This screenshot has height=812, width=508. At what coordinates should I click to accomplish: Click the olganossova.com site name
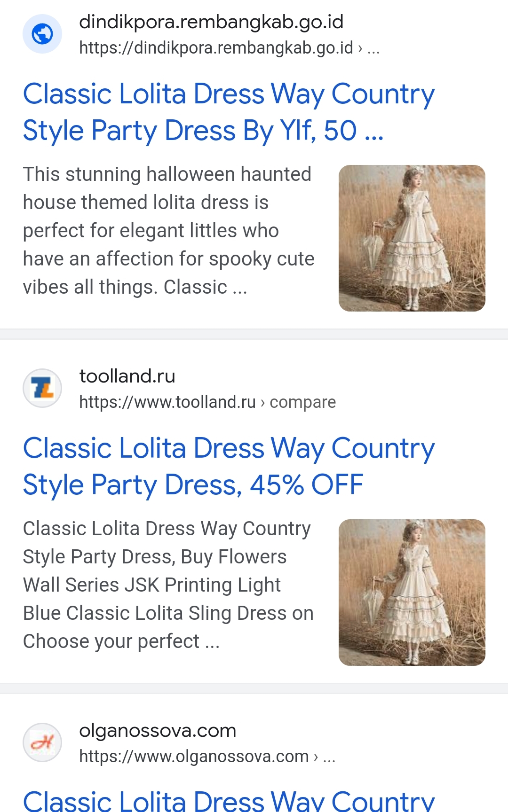point(158,731)
